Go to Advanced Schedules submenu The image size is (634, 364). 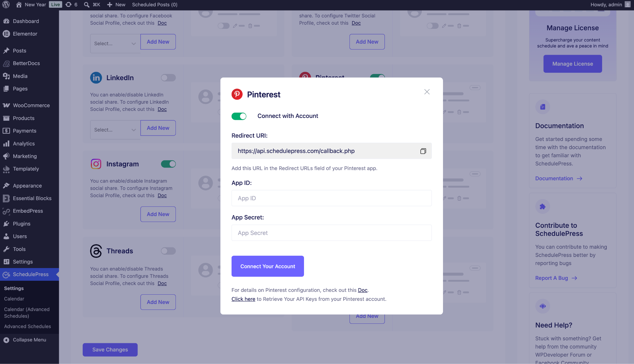[27, 326]
